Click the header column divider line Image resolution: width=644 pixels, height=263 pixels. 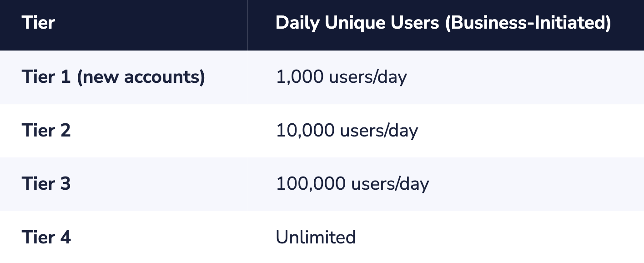pyautogui.click(x=247, y=25)
